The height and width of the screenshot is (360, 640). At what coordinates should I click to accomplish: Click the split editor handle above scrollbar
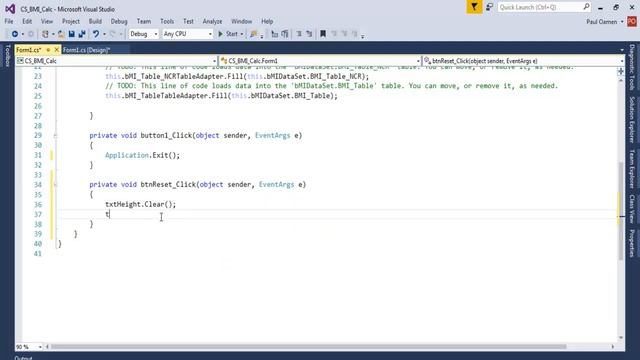pyautogui.click(x=621, y=71)
